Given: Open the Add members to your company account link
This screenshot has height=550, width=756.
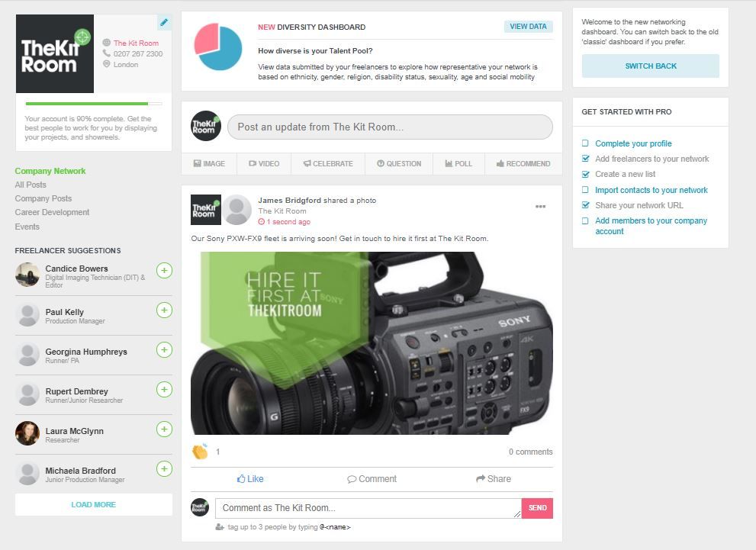Looking at the screenshot, I should click(651, 226).
